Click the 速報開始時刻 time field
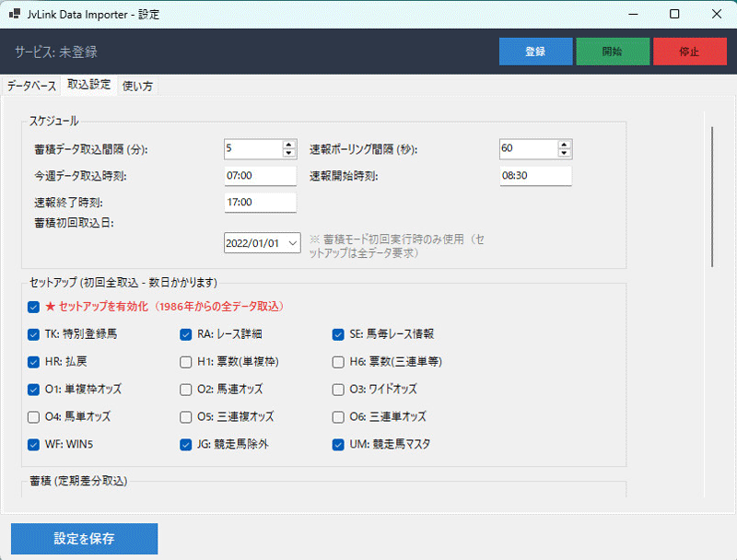This screenshot has height=560, width=737. tap(535, 176)
